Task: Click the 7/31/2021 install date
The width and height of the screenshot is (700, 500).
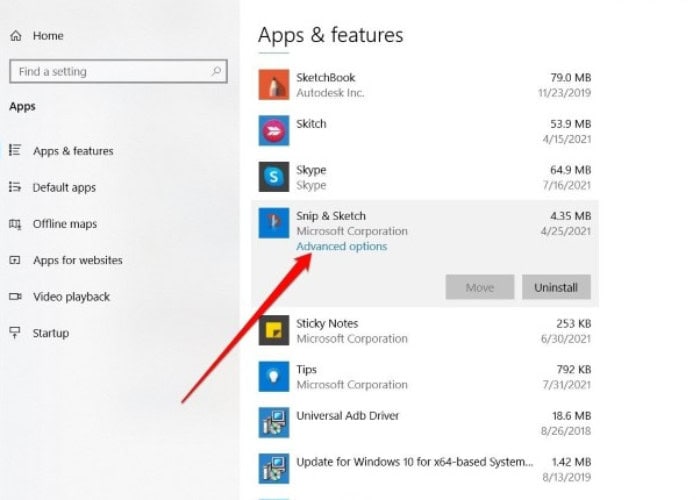Action: click(x=567, y=385)
